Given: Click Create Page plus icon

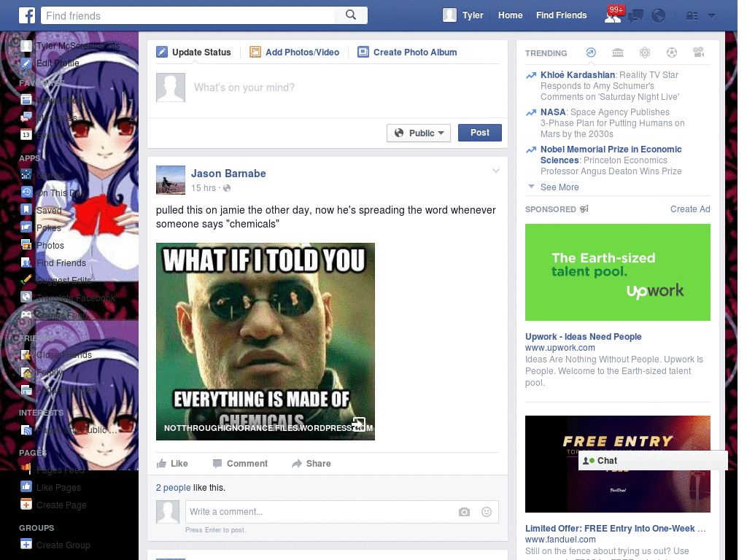Looking at the screenshot, I should [26, 505].
